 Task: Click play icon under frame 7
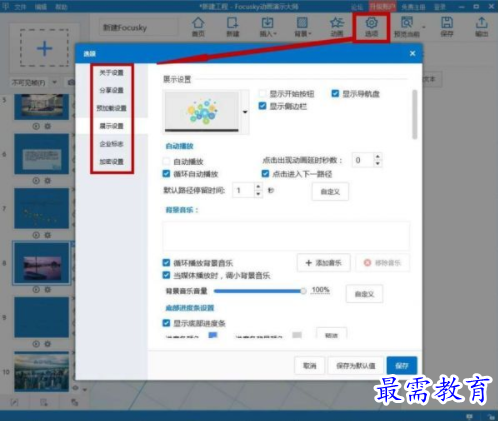(x=36, y=235)
